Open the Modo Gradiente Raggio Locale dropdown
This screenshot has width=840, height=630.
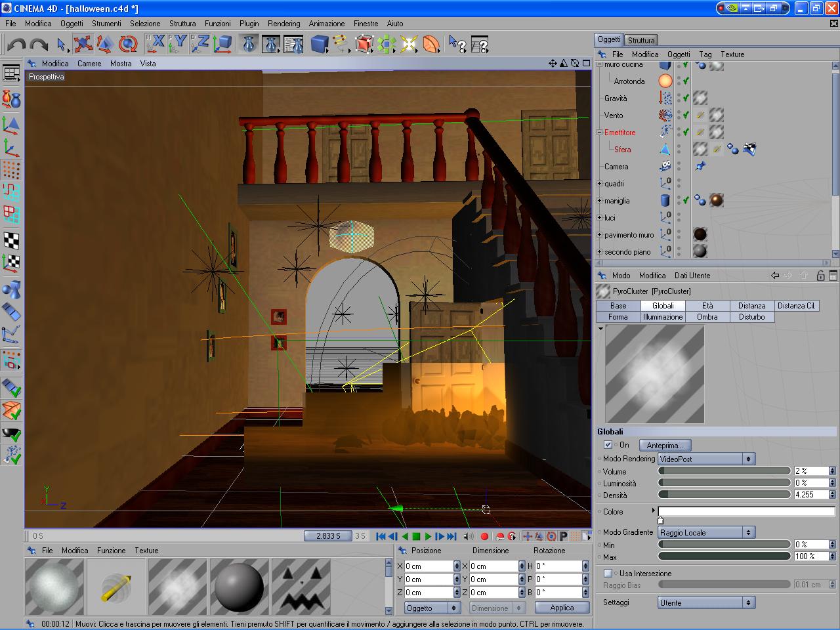click(x=707, y=532)
